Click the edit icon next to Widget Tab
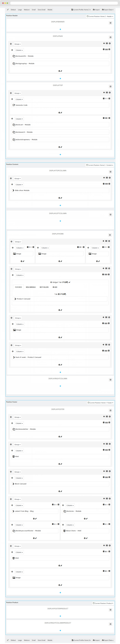 point(63,282)
